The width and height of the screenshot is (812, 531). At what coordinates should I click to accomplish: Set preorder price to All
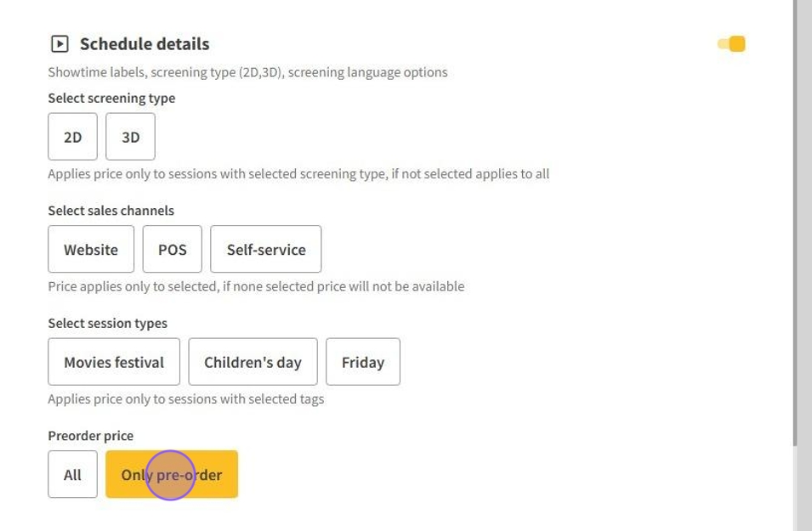(73, 475)
